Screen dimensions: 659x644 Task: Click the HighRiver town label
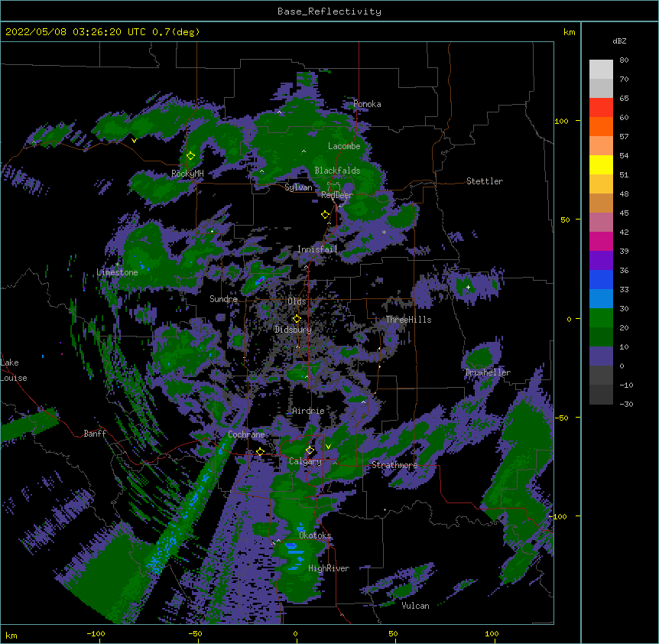coord(329,568)
